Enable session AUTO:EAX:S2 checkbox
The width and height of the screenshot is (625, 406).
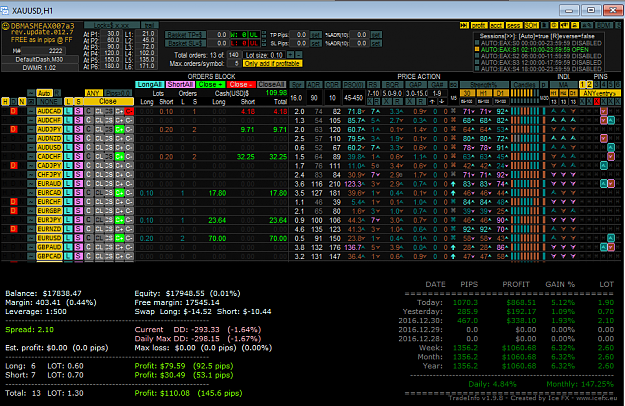(x=477, y=56)
